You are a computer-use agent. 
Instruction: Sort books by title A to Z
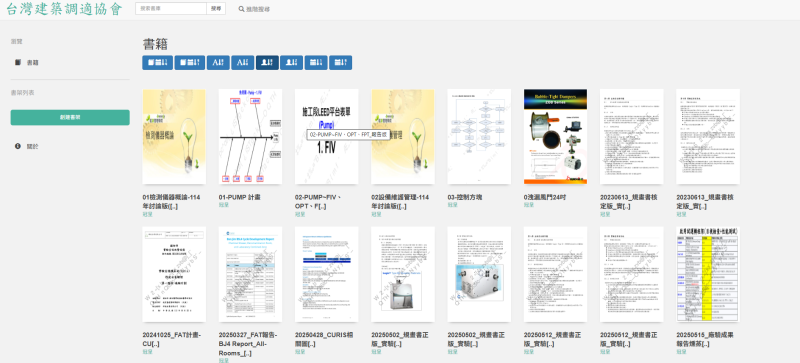pyautogui.click(x=218, y=63)
